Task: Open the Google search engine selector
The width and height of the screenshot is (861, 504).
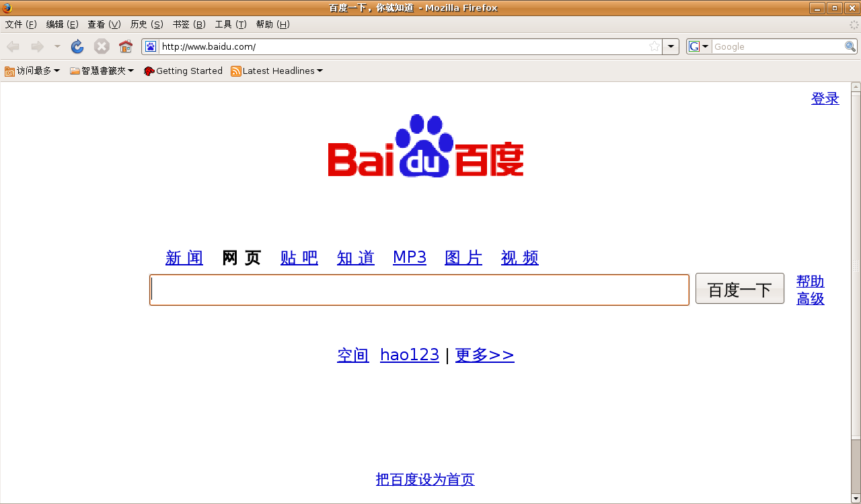Action: coord(699,46)
